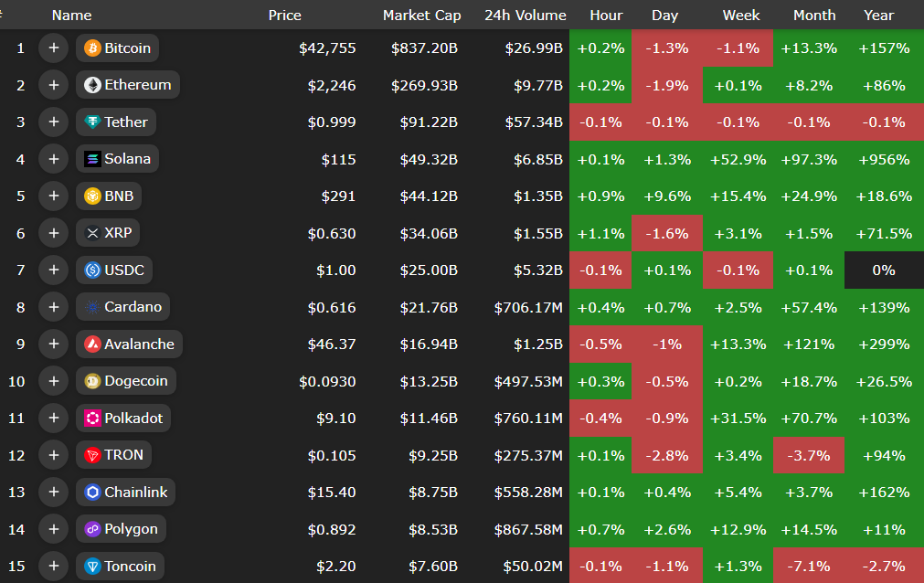This screenshot has width=924, height=583.
Task: Click TRON's red -2.8% day cell
Action: [x=667, y=455]
